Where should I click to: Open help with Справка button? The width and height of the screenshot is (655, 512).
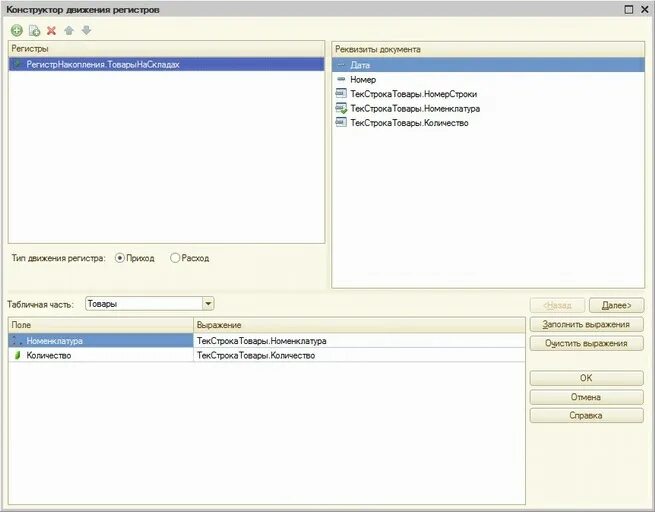tap(586, 416)
